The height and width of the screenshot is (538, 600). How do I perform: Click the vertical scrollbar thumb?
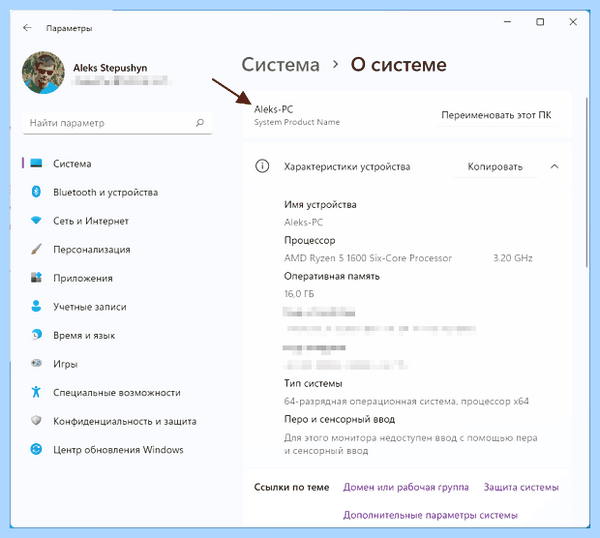click(587, 183)
